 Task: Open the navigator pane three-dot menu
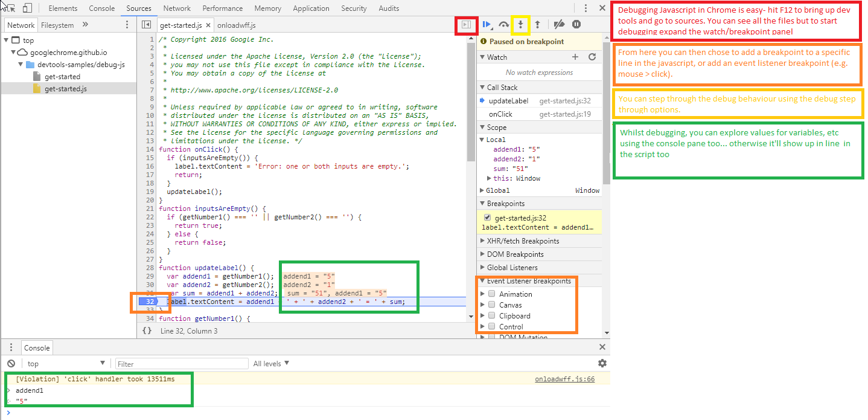tap(127, 25)
